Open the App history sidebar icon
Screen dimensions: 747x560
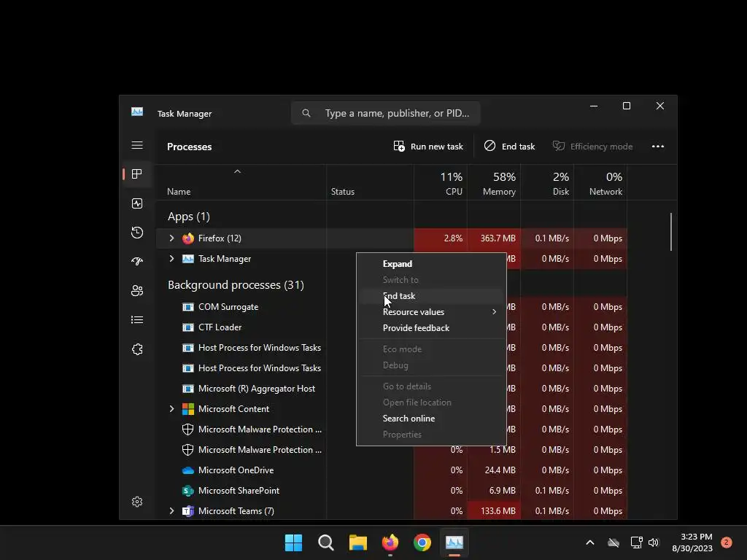(x=137, y=233)
